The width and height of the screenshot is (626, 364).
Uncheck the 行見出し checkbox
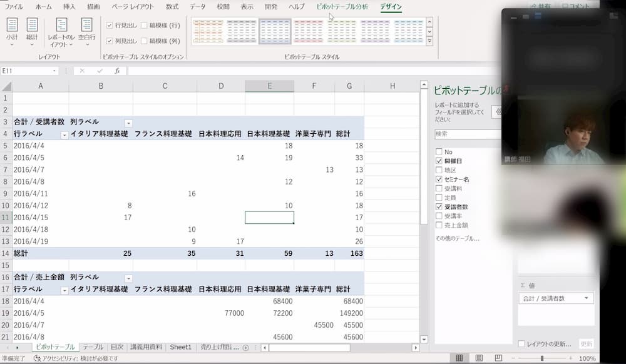pyautogui.click(x=110, y=26)
